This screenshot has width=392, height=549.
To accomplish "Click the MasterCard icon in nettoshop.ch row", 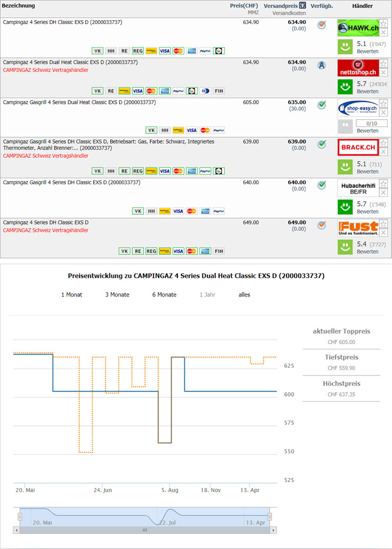I will click(x=151, y=91).
